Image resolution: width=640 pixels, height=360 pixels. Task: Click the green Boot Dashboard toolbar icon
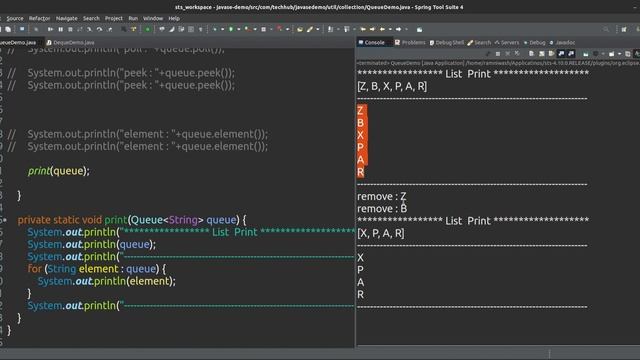[147, 29]
